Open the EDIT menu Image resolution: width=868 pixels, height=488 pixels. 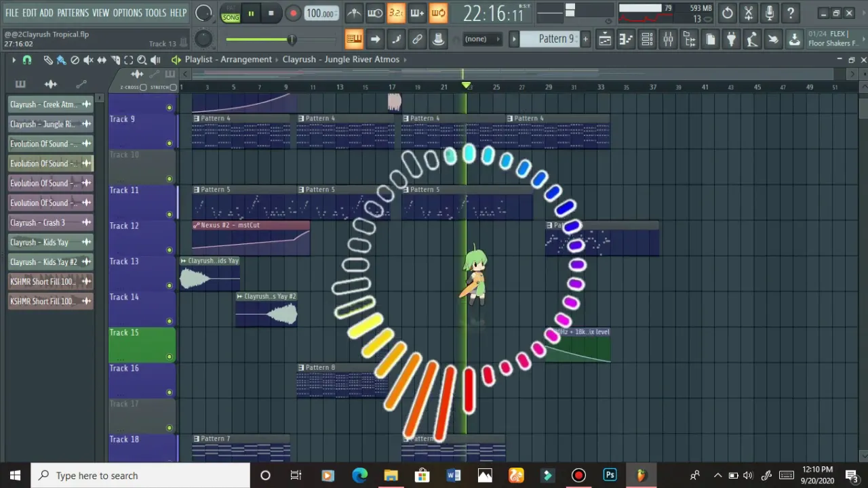coord(29,13)
